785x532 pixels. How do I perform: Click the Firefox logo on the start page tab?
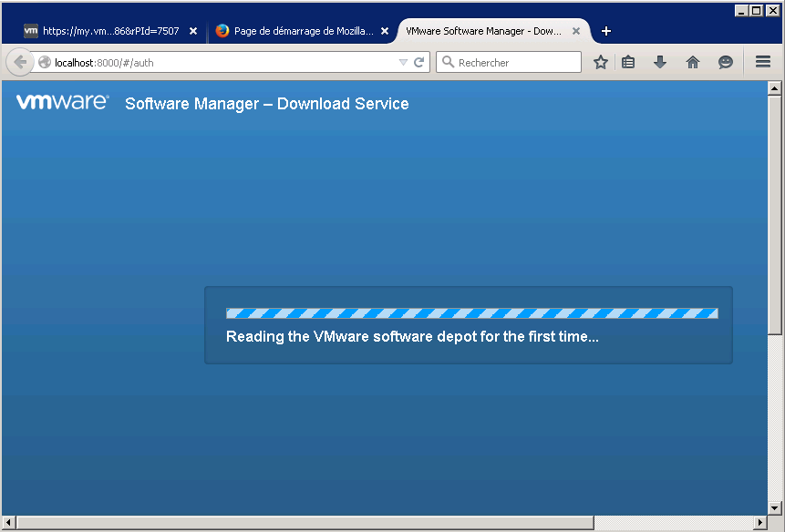[x=222, y=31]
